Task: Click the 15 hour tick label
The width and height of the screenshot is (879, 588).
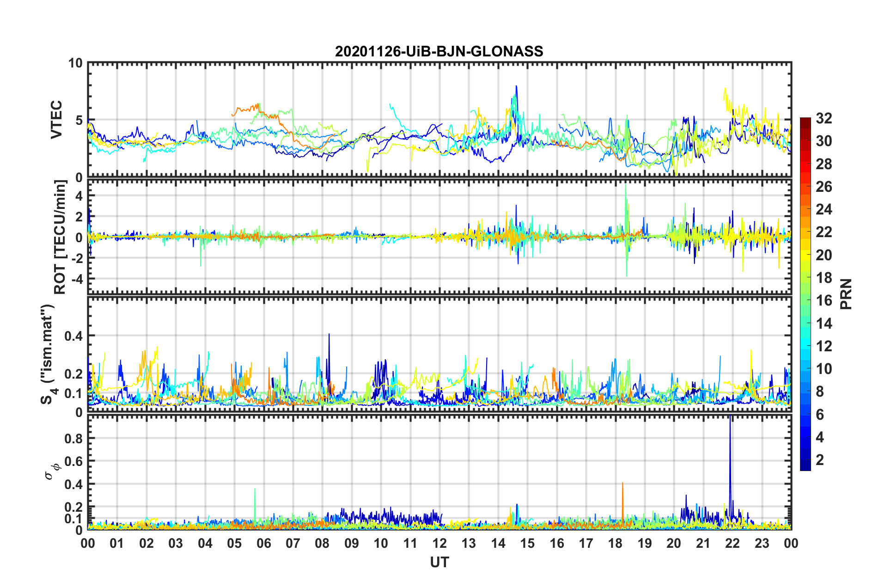Action: coord(527,543)
